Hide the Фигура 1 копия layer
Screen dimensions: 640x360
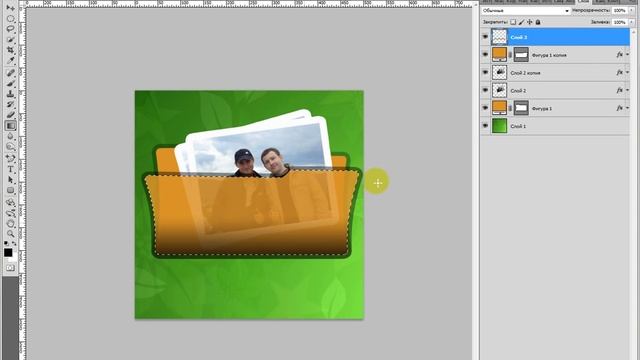tap(485, 55)
